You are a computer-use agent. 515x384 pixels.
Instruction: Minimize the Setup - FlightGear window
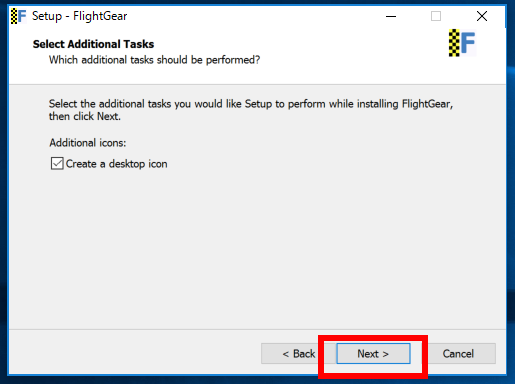click(x=391, y=16)
